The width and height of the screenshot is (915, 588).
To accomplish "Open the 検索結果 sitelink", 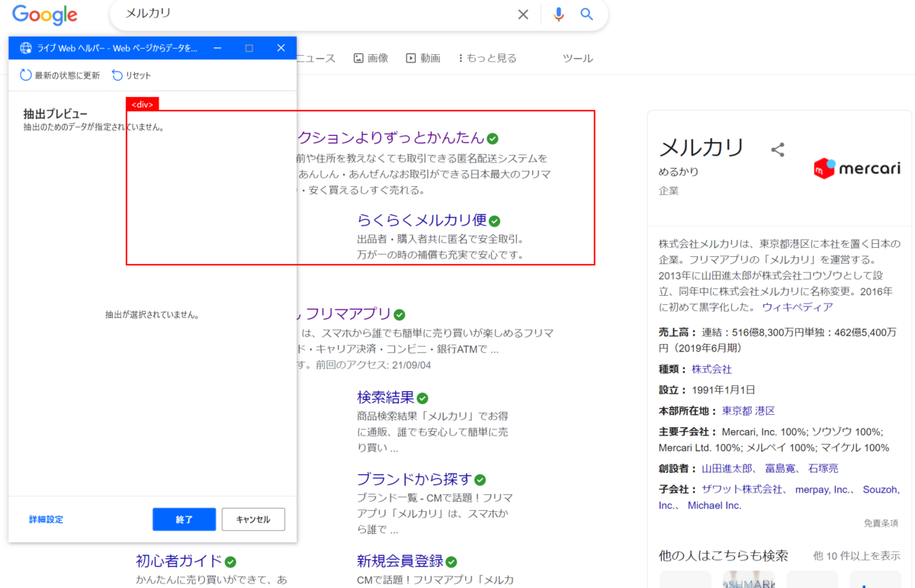I will point(386,397).
